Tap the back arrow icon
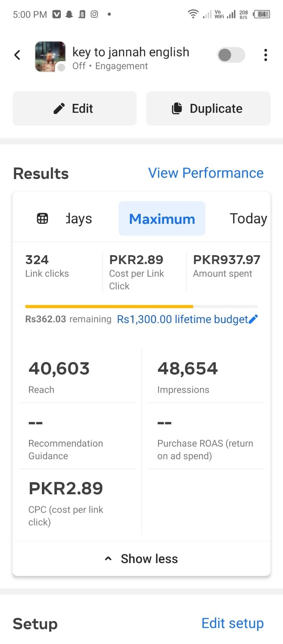 tap(17, 55)
